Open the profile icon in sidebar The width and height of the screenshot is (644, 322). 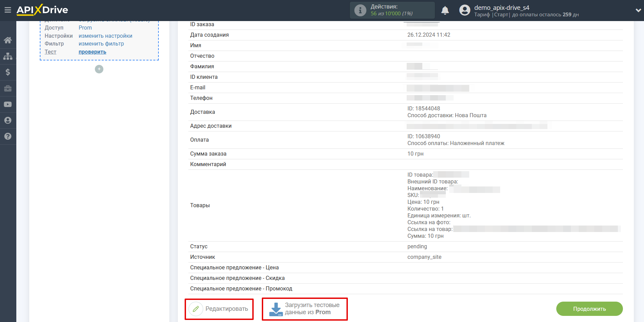click(x=8, y=120)
